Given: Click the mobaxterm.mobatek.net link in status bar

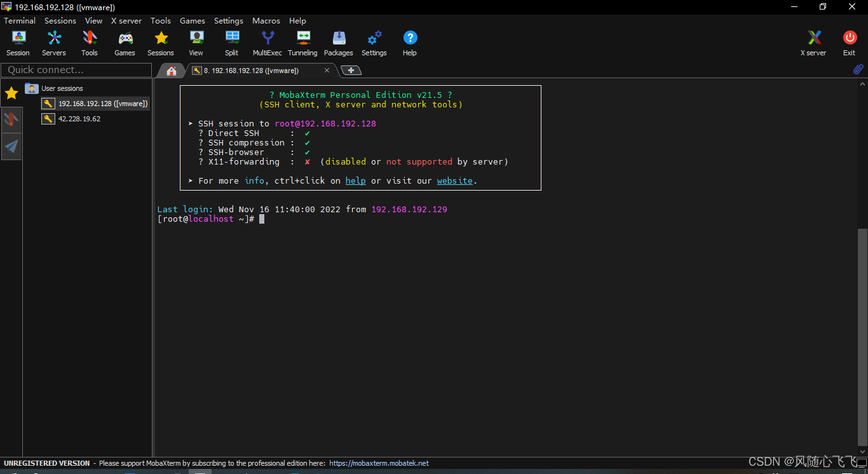Looking at the screenshot, I should tap(379, 463).
